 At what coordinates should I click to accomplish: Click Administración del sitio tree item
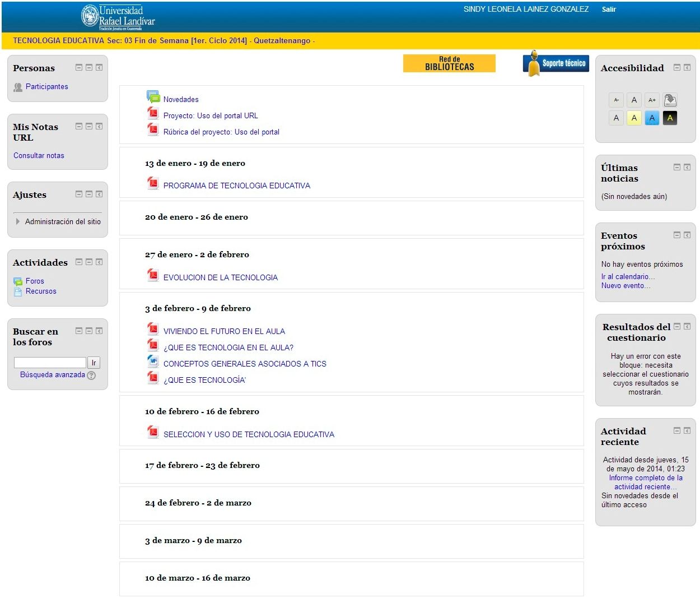(x=63, y=222)
